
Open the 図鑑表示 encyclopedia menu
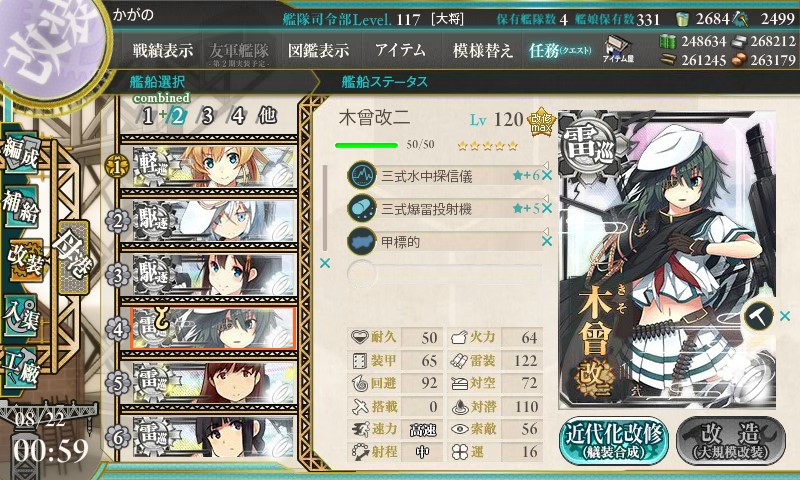coord(319,50)
